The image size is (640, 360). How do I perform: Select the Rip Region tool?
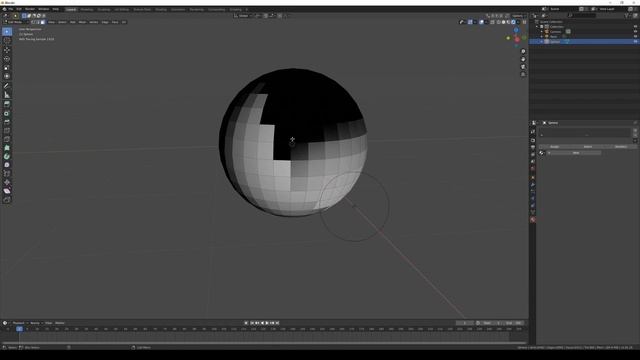coord(7,200)
